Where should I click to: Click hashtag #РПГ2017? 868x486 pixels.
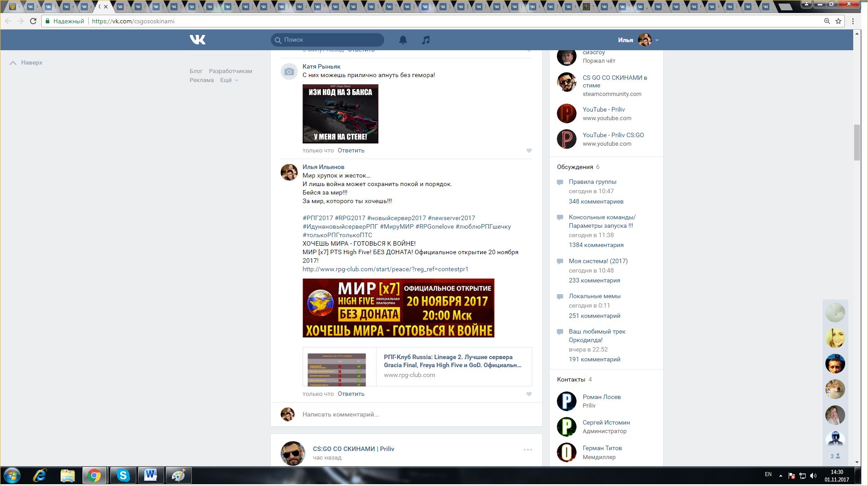[317, 218]
